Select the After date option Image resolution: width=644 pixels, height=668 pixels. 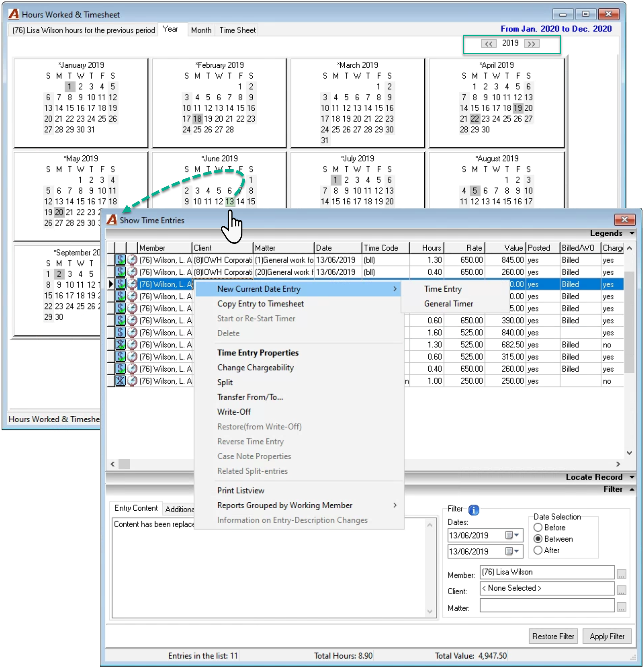pos(538,550)
